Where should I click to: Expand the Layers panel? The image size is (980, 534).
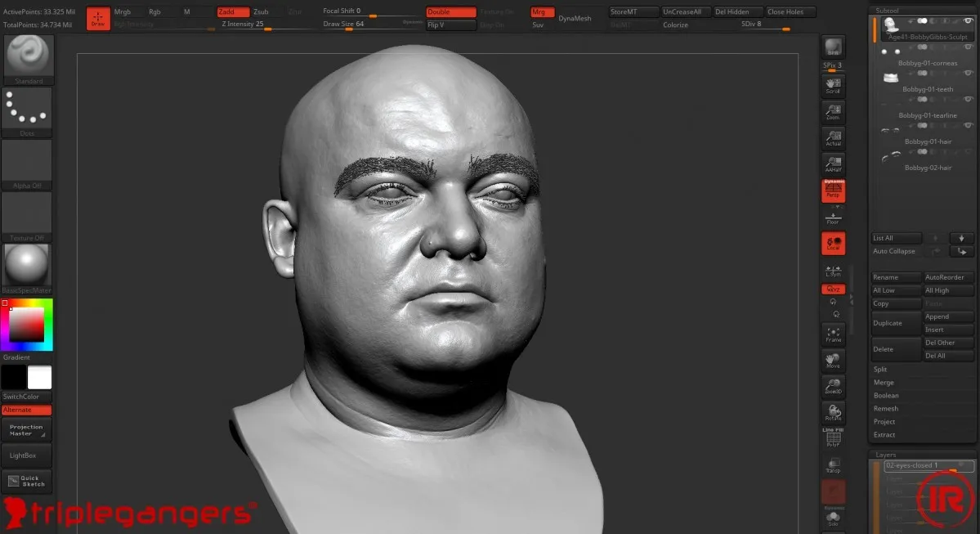pyautogui.click(x=884, y=455)
